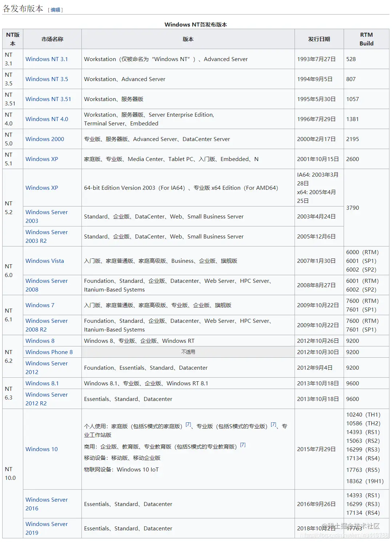392x542 pixels.
Task: Click the date 1996年7月29日
Action: (316, 119)
